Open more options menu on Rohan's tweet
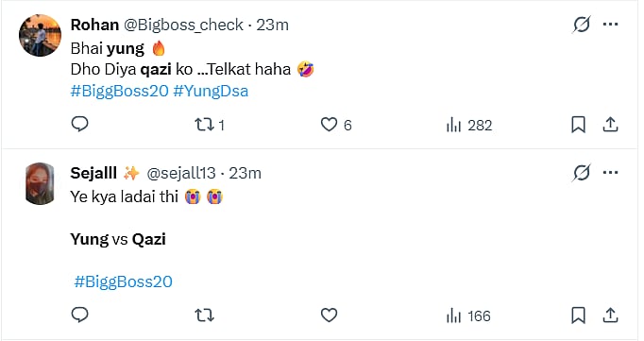This screenshot has width=644, height=341. click(610, 25)
